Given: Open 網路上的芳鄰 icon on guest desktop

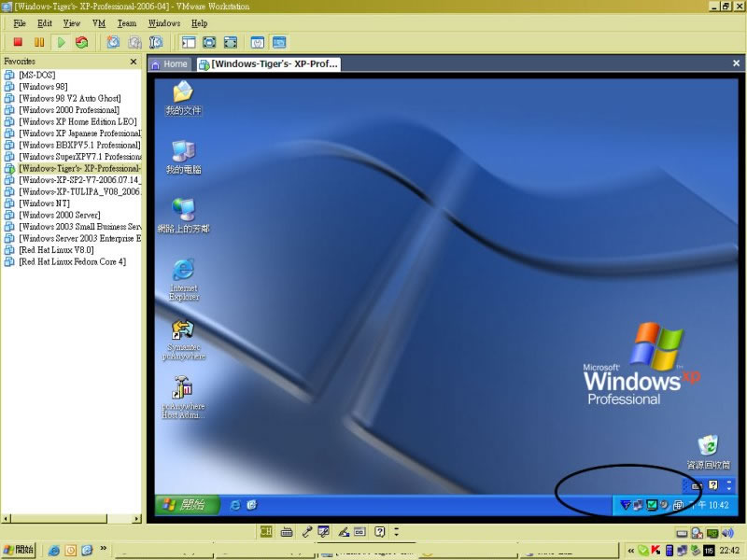Looking at the screenshot, I should click(x=183, y=216).
